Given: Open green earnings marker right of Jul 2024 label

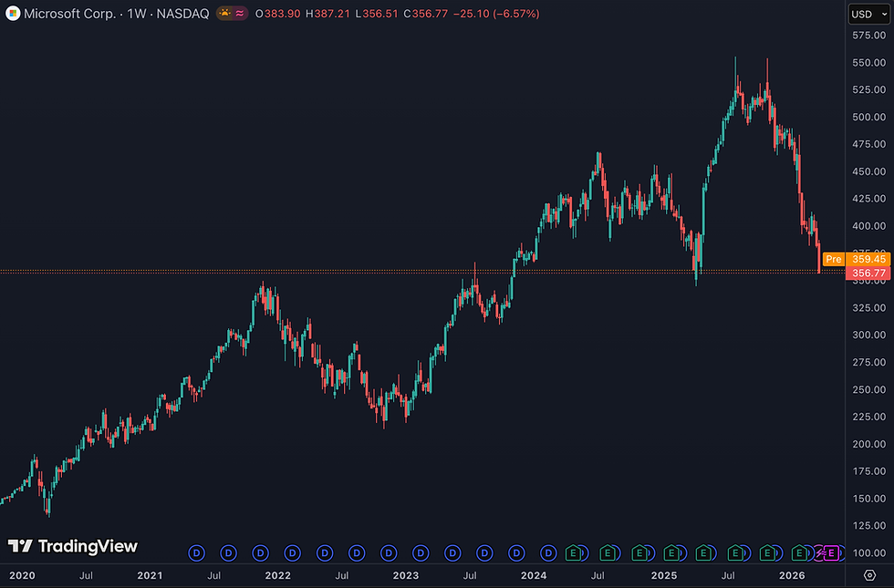Looking at the screenshot, I should 608,552.
